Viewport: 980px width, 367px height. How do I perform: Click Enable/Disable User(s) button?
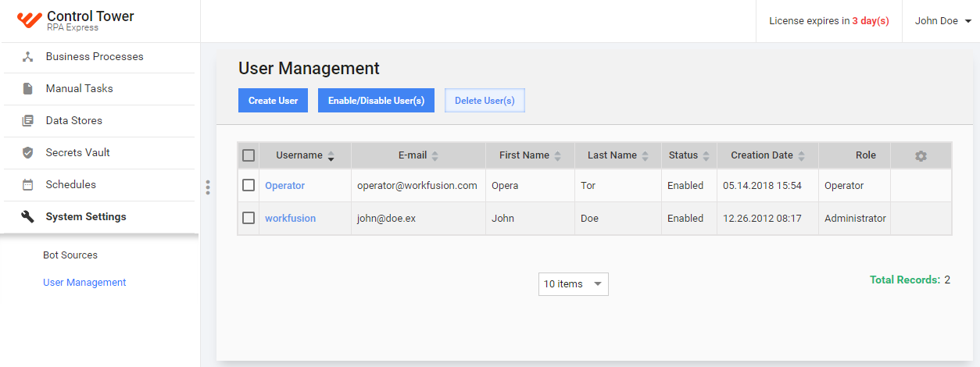pyautogui.click(x=376, y=101)
